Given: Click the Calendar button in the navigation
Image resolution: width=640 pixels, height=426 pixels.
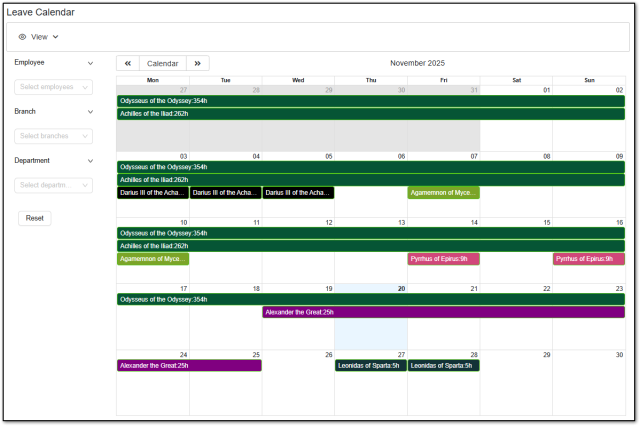Looking at the screenshot, I should [x=163, y=63].
